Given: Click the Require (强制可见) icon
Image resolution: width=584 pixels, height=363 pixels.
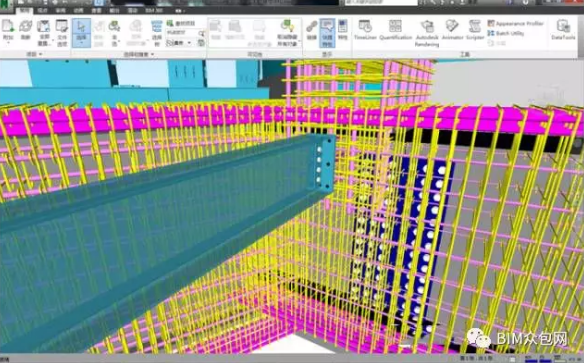Looking at the screenshot, I should pyautogui.click(x=235, y=26).
